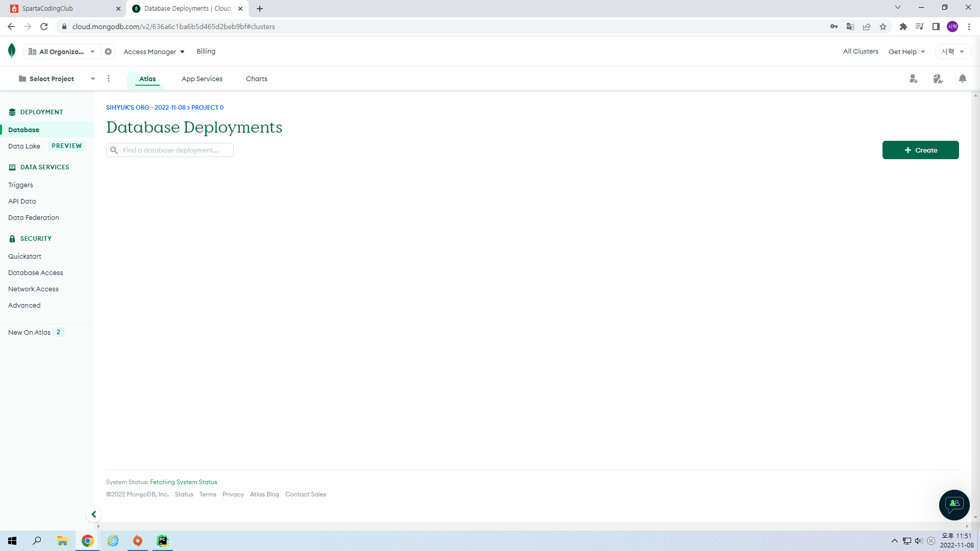
Task: Click the browser address bar URL
Action: [x=174, y=27]
